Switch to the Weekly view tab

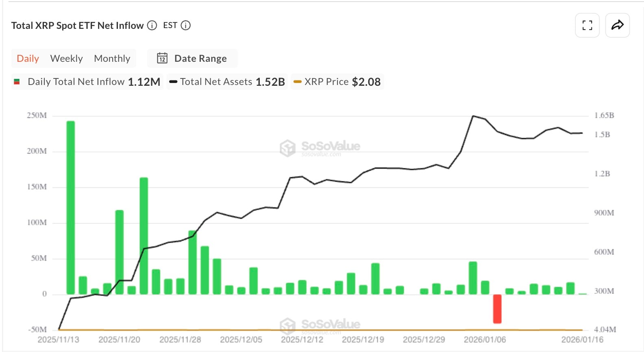pos(66,58)
